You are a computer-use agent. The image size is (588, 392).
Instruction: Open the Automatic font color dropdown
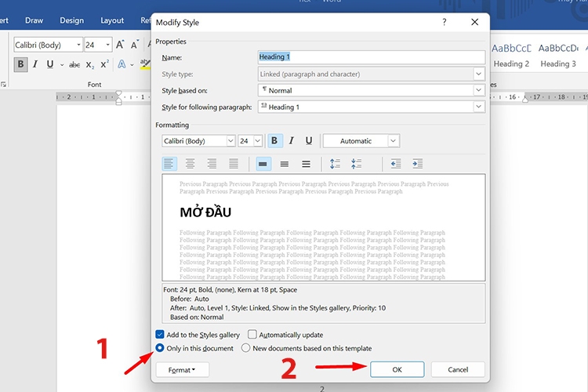pos(393,140)
